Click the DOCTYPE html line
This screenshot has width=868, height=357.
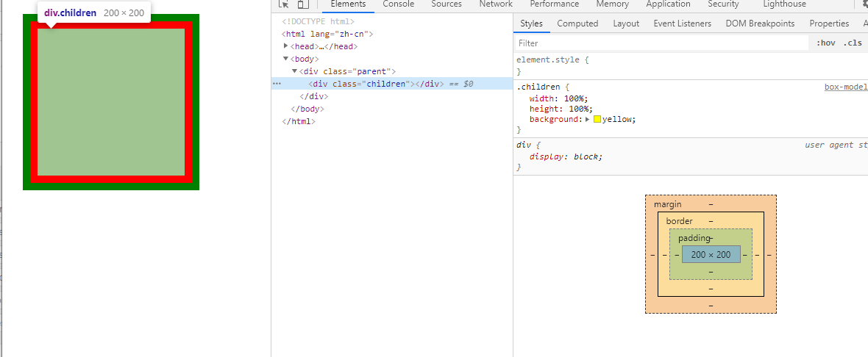point(318,21)
